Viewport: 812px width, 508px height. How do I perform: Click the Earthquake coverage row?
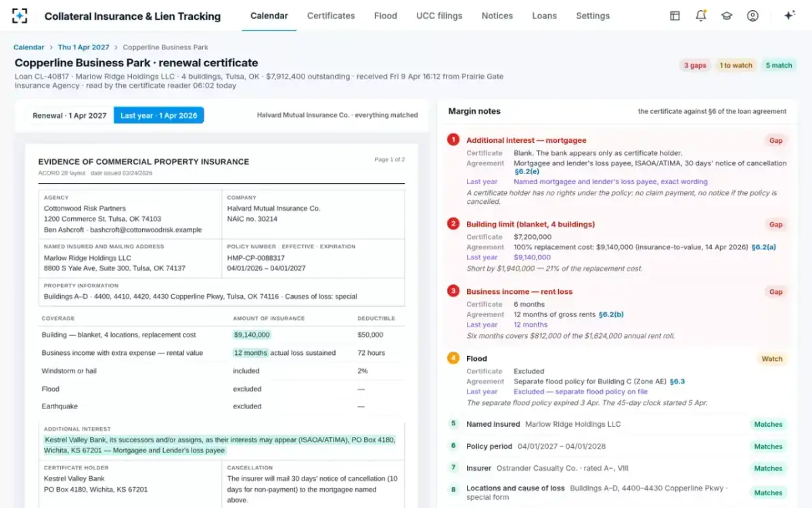[x=221, y=406]
